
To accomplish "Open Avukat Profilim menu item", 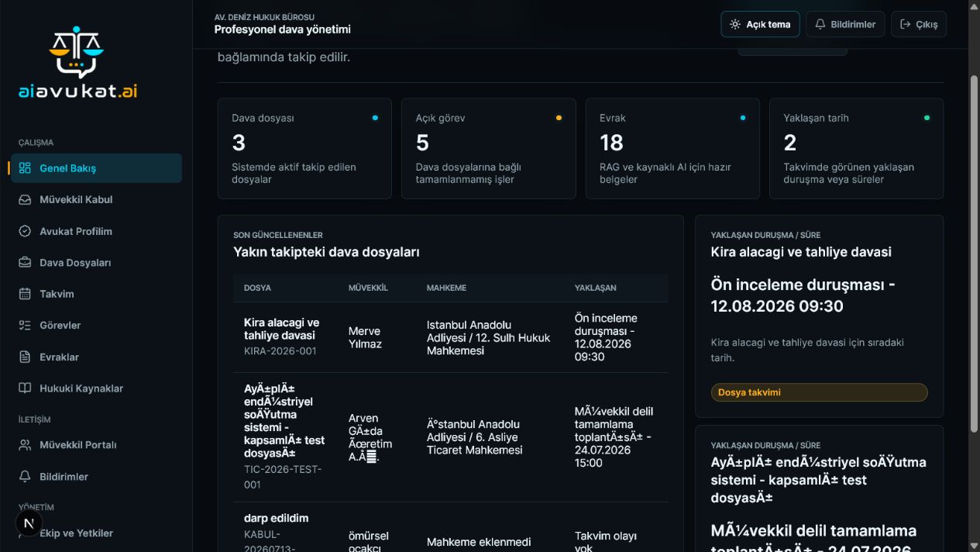I will 96,231.
